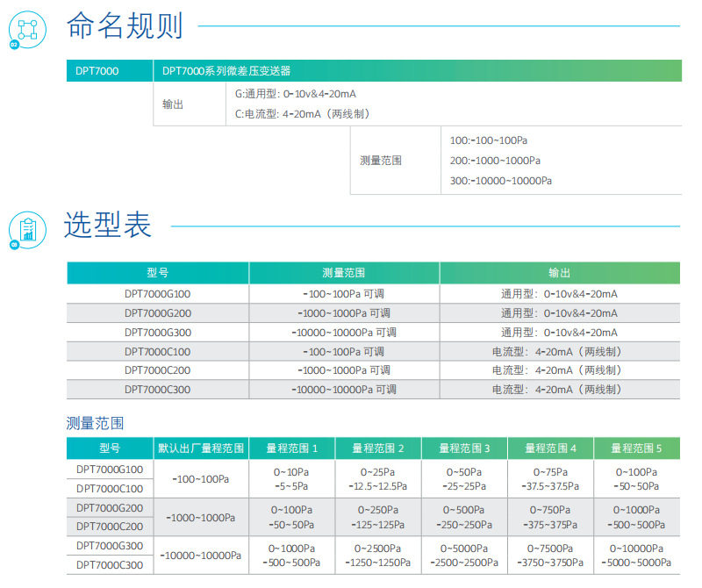Viewport: 702px width, 588px height.
Task: Click the 0~250Pa range value
Action: pos(378,510)
